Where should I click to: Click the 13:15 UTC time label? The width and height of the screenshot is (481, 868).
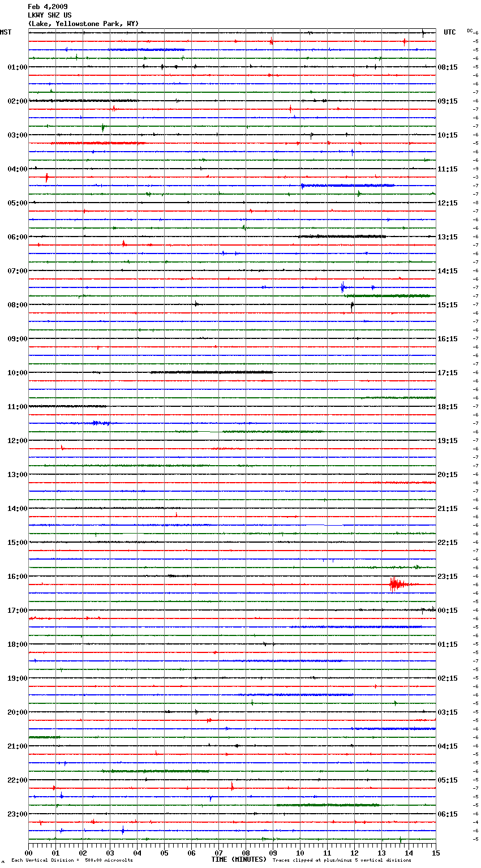448,237
